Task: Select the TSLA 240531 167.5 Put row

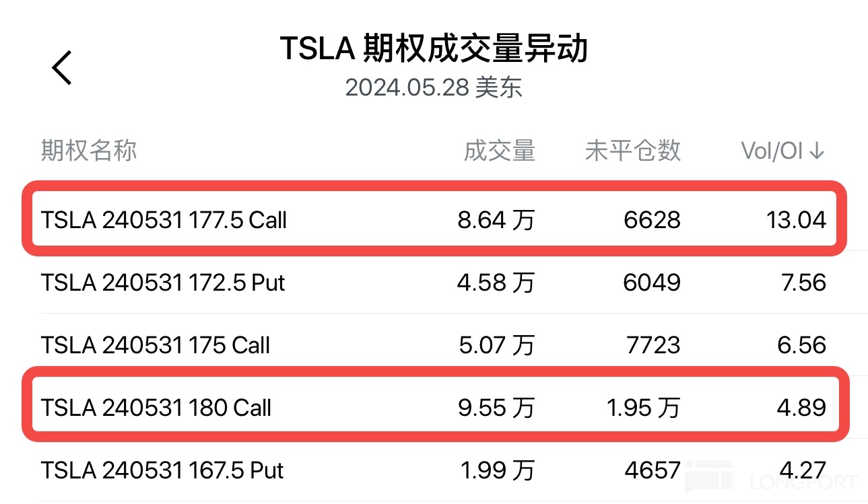Action: pyautogui.click(x=162, y=470)
